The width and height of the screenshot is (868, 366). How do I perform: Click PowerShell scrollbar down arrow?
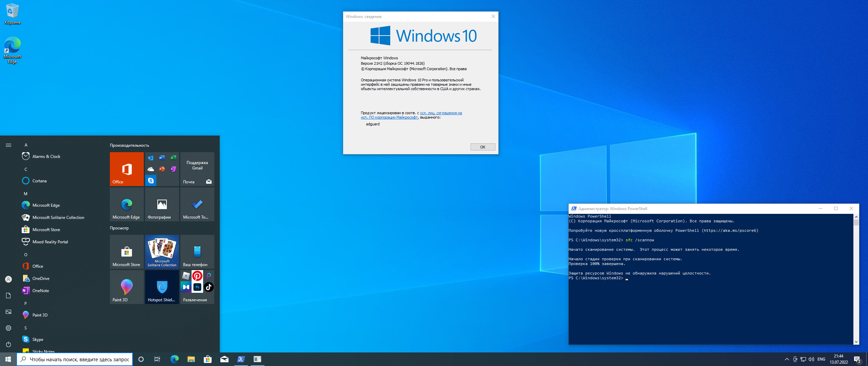tap(856, 342)
